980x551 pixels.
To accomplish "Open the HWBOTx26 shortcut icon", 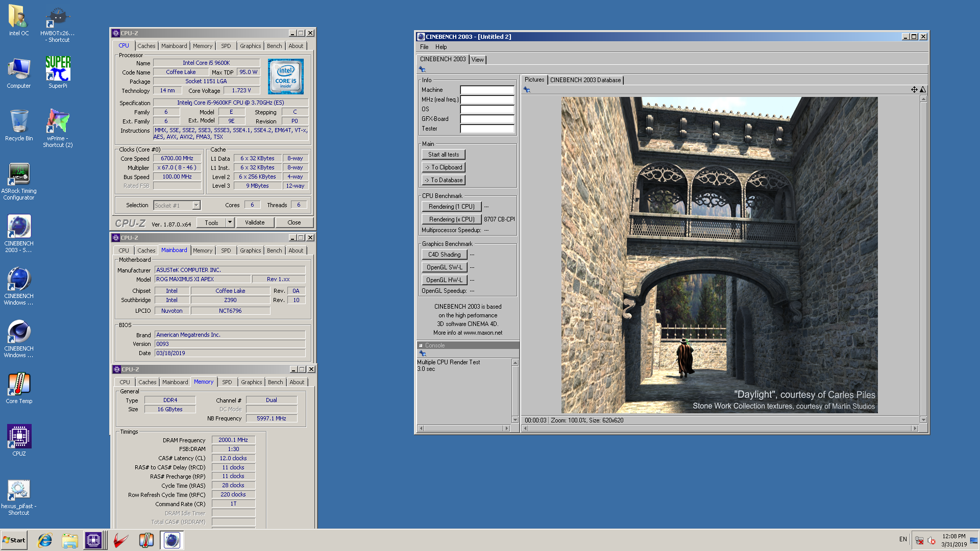I will 58,23.
